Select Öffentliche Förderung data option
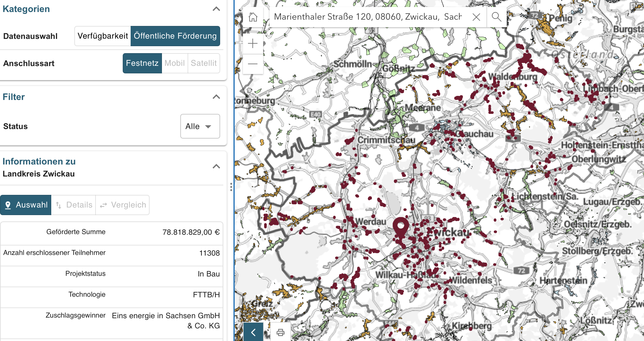This screenshot has height=341, width=644. click(175, 36)
